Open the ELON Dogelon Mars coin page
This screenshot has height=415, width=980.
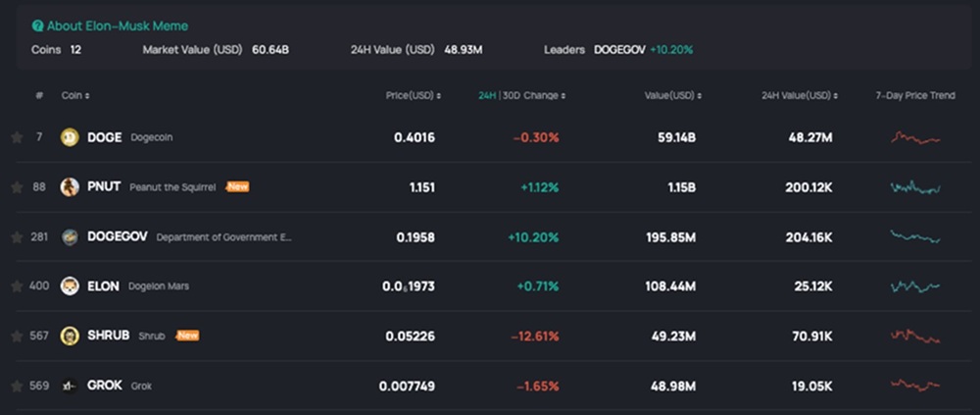pyautogui.click(x=103, y=286)
